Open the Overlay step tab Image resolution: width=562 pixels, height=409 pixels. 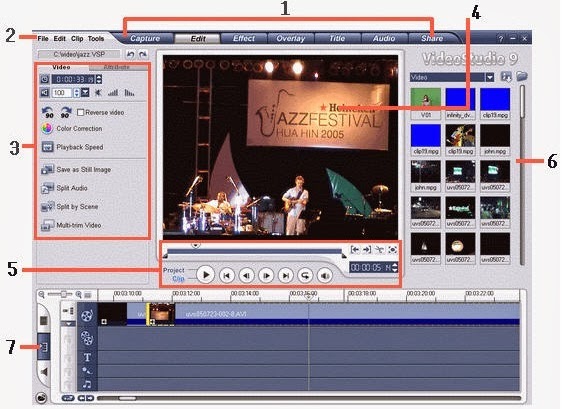point(290,38)
